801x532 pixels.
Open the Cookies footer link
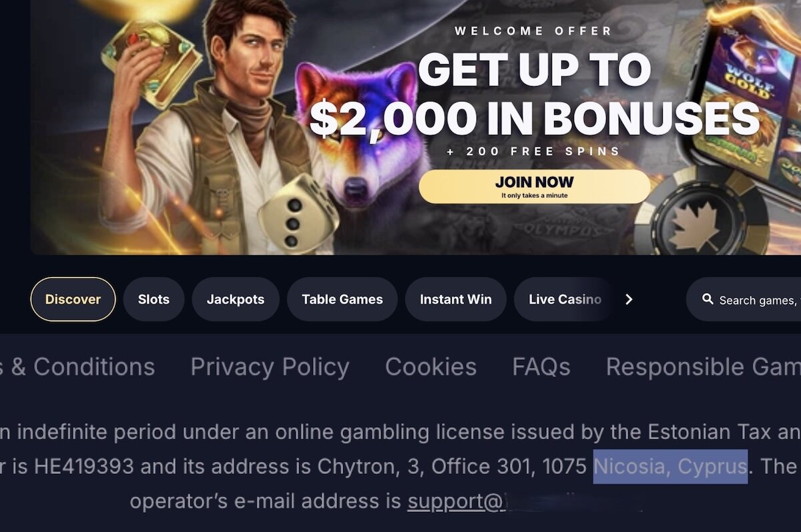pos(431,366)
